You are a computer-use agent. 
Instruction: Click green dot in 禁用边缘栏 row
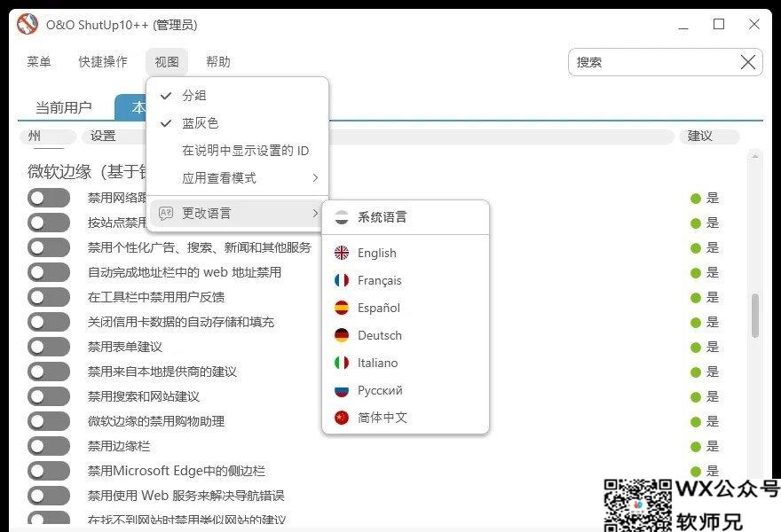[x=695, y=447]
